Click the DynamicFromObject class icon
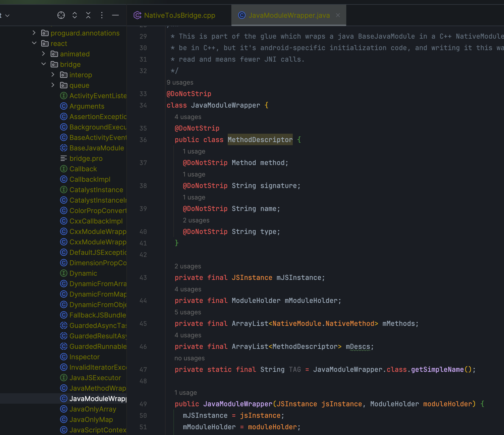This screenshot has width=504, height=435. 64,305
